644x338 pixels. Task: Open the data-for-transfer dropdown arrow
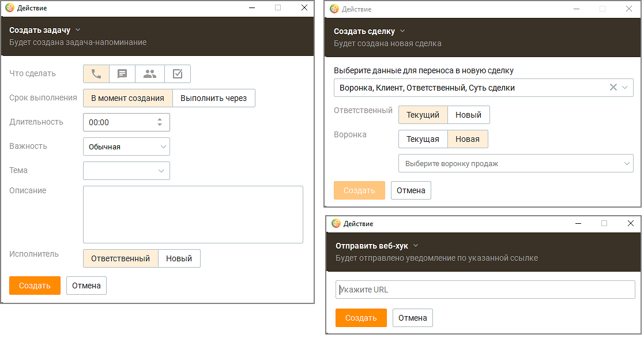click(x=625, y=88)
